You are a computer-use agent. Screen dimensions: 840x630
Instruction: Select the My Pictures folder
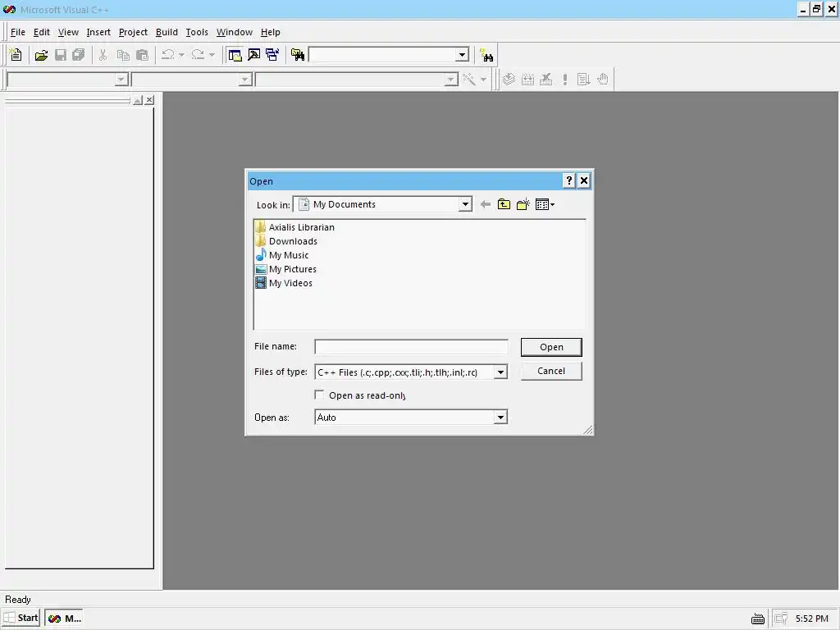click(286, 269)
